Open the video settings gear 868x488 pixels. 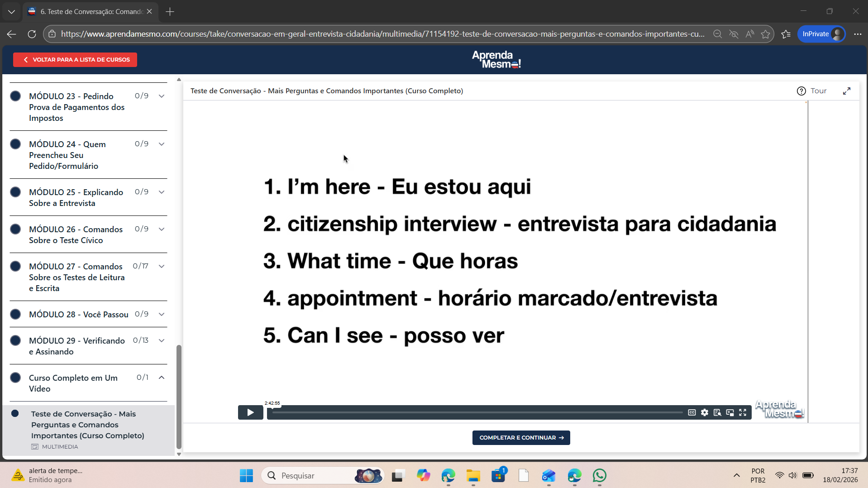point(704,412)
